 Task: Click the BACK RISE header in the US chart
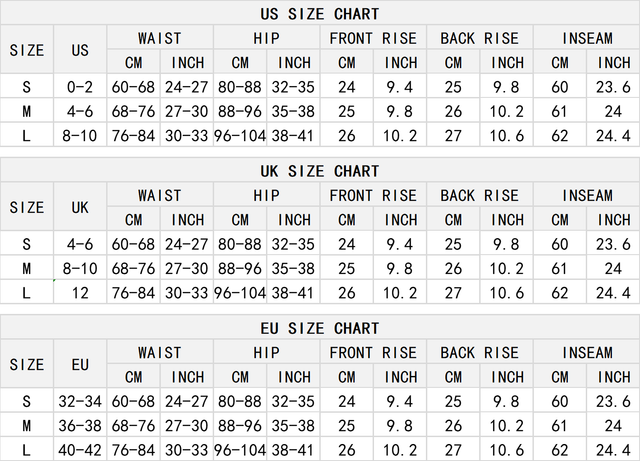pos(480,38)
